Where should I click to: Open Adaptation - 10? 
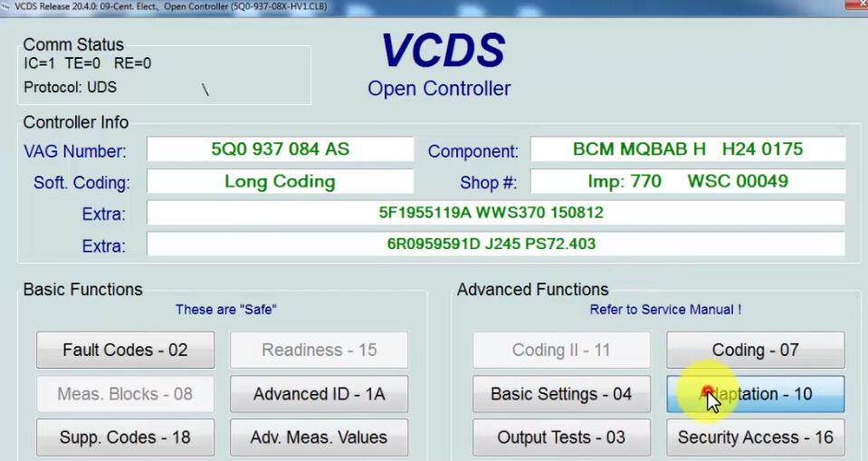coord(756,394)
